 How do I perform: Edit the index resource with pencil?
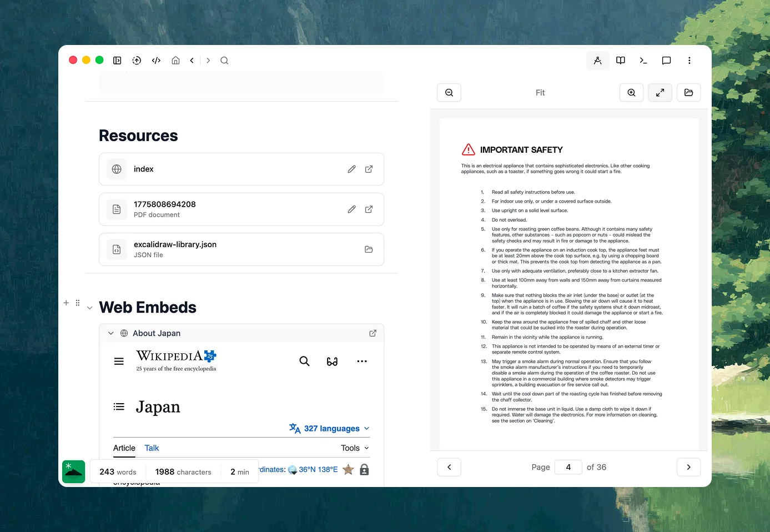[x=351, y=169]
